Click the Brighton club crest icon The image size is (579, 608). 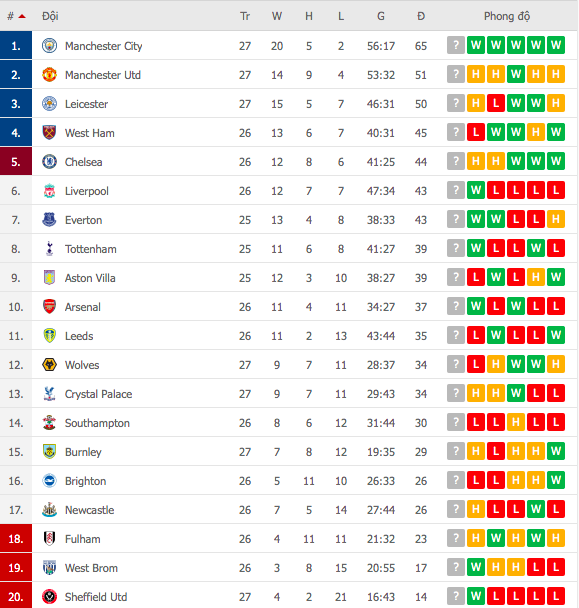(x=49, y=481)
